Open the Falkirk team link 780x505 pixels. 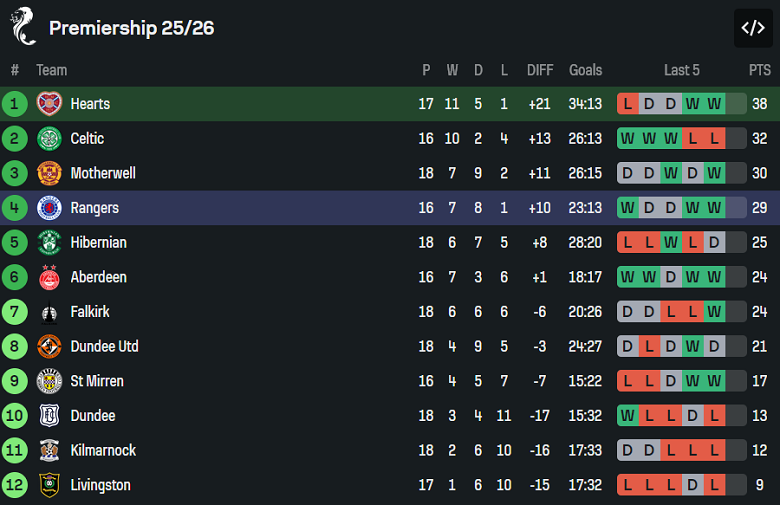pyautogui.click(x=90, y=312)
